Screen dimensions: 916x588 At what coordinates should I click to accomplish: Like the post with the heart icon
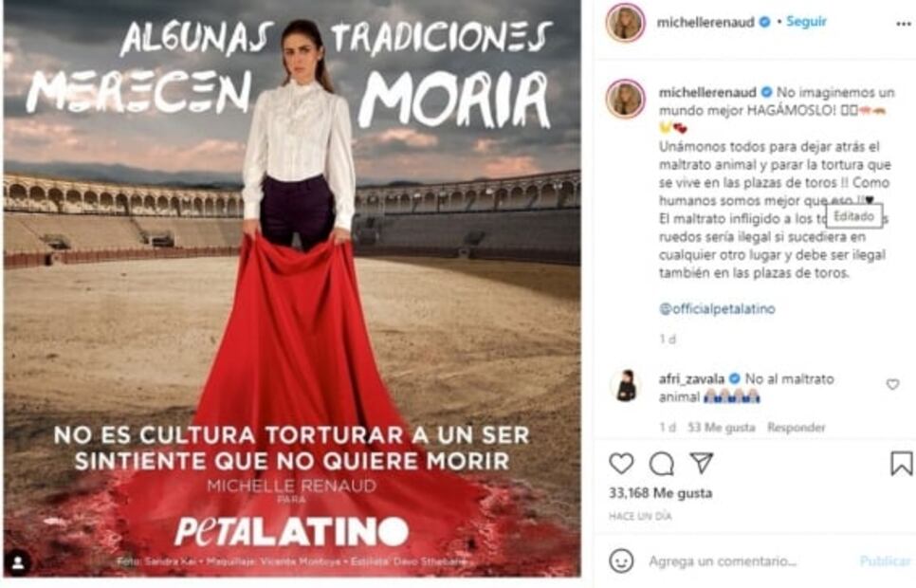click(621, 464)
